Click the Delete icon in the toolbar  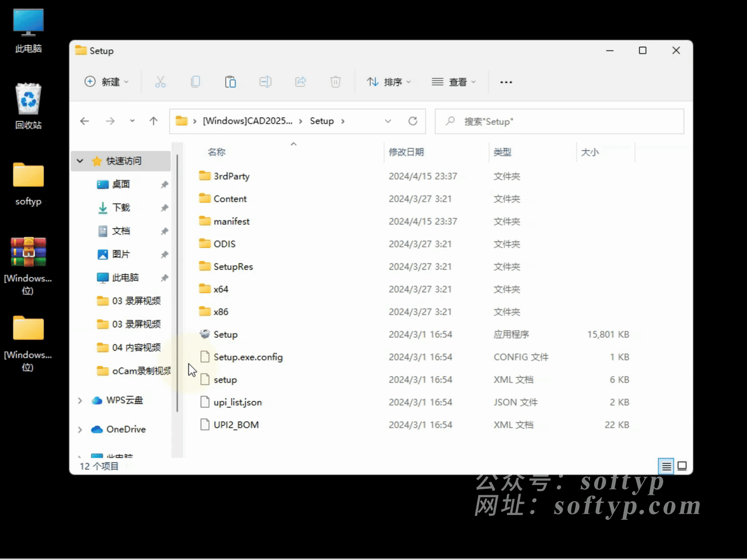pyautogui.click(x=336, y=82)
